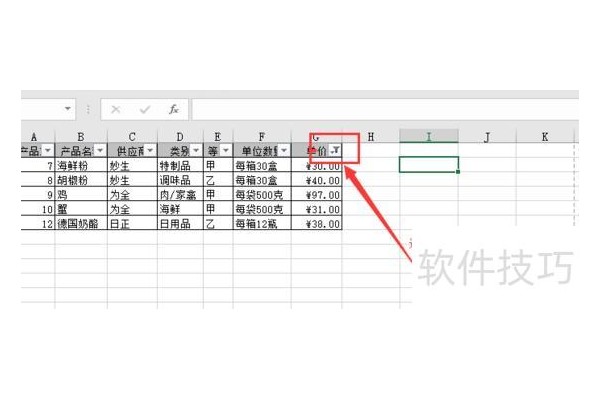
Task: Click the price cell ¥40.00
Action: click(x=316, y=180)
